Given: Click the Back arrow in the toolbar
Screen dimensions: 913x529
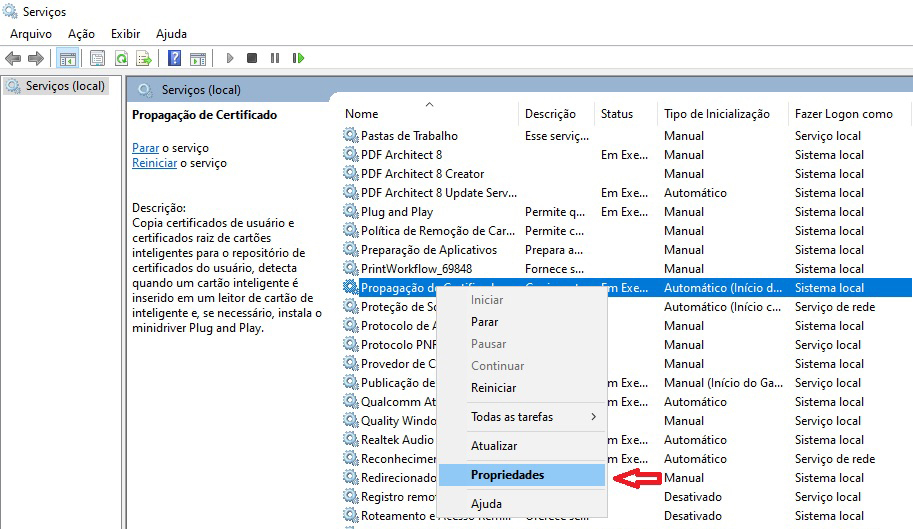Looking at the screenshot, I should click(x=13, y=58).
